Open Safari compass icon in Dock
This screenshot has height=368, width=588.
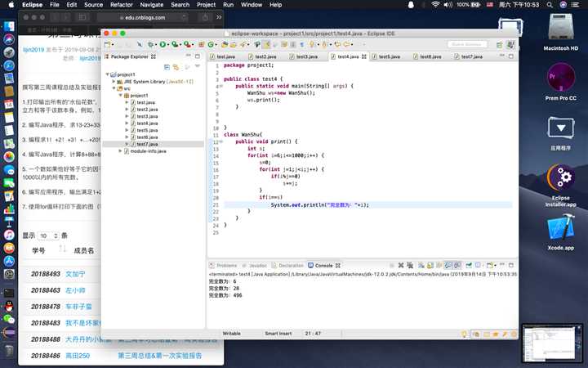coord(9,65)
